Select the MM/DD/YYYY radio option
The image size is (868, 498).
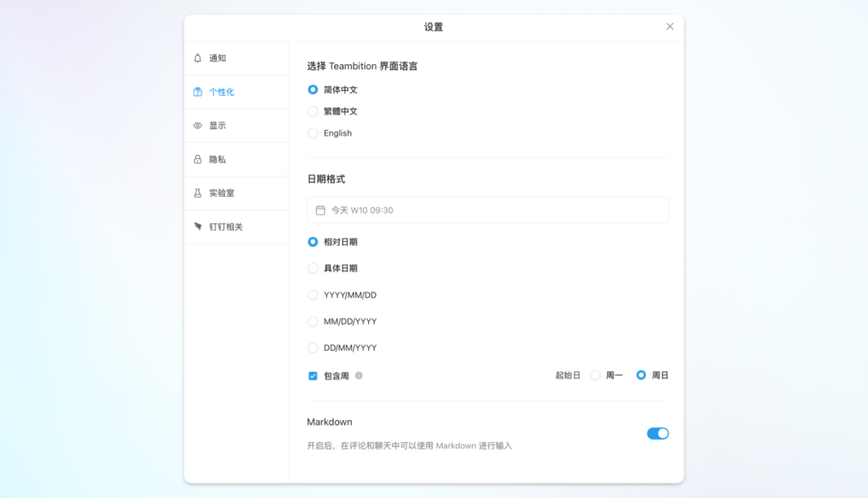313,321
